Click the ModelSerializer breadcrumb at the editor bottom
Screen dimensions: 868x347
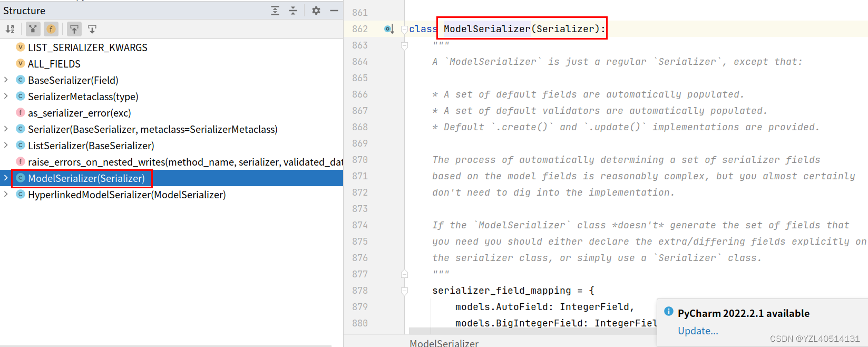click(x=444, y=343)
